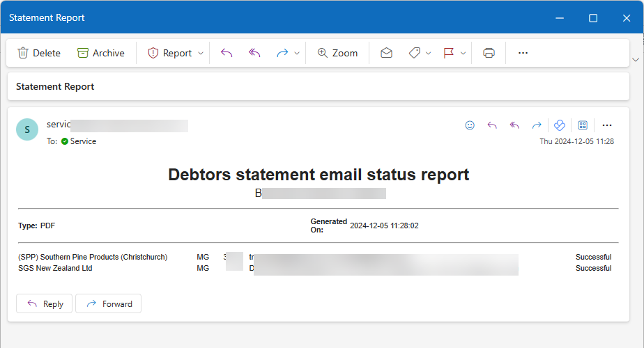Open message header More actions ellipsis

(606, 125)
